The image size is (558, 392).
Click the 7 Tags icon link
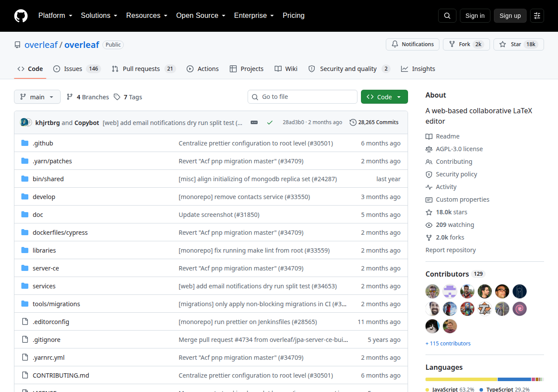click(128, 97)
